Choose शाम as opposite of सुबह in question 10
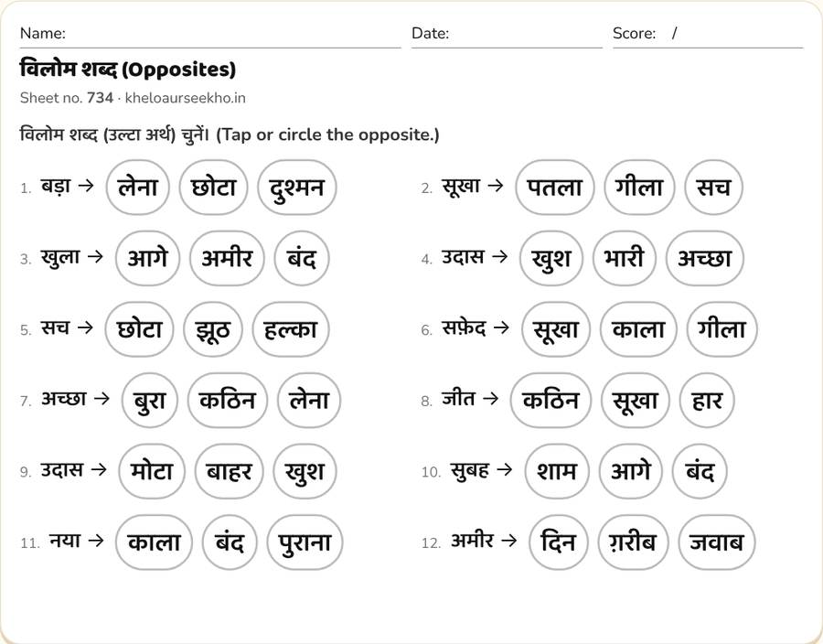This screenshot has width=823, height=644. (557, 471)
